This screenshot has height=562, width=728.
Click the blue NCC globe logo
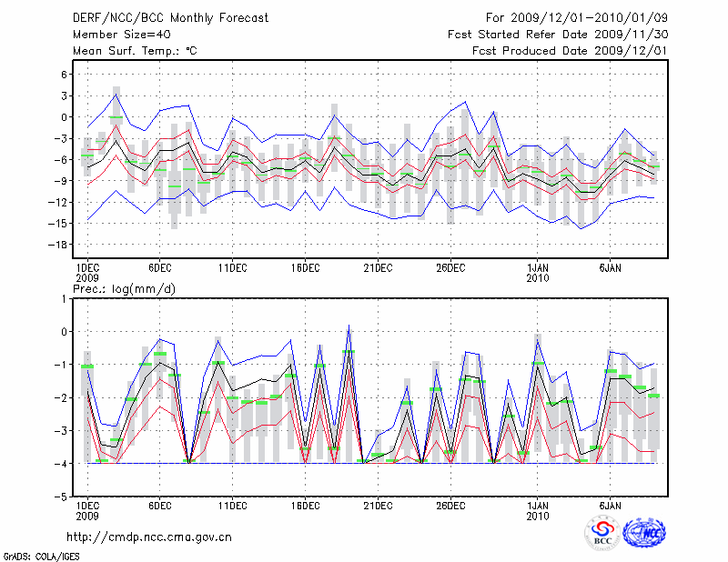643,533
